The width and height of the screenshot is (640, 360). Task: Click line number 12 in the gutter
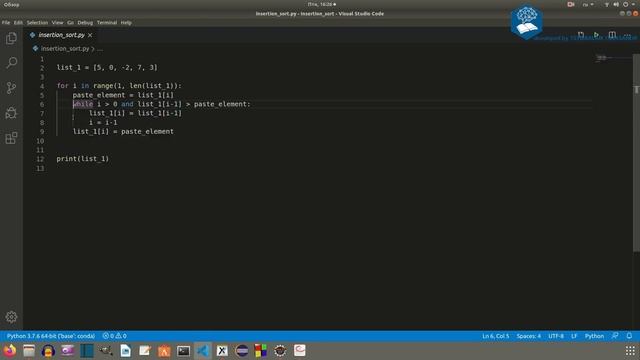(40, 159)
